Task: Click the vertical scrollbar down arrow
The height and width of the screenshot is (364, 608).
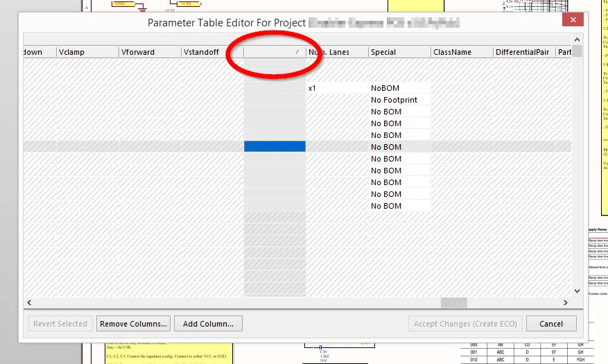Action: (x=577, y=291)
